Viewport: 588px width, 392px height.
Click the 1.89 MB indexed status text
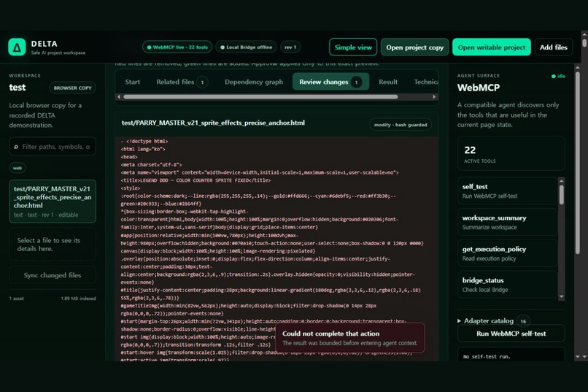[78, 299]
